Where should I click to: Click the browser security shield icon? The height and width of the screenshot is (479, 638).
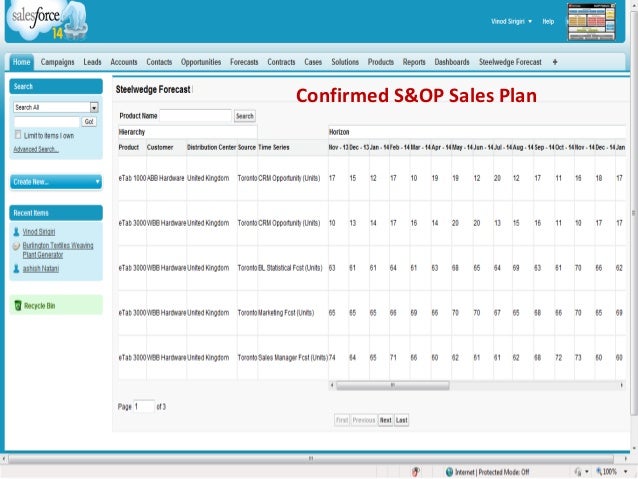[x=415, y=472]
